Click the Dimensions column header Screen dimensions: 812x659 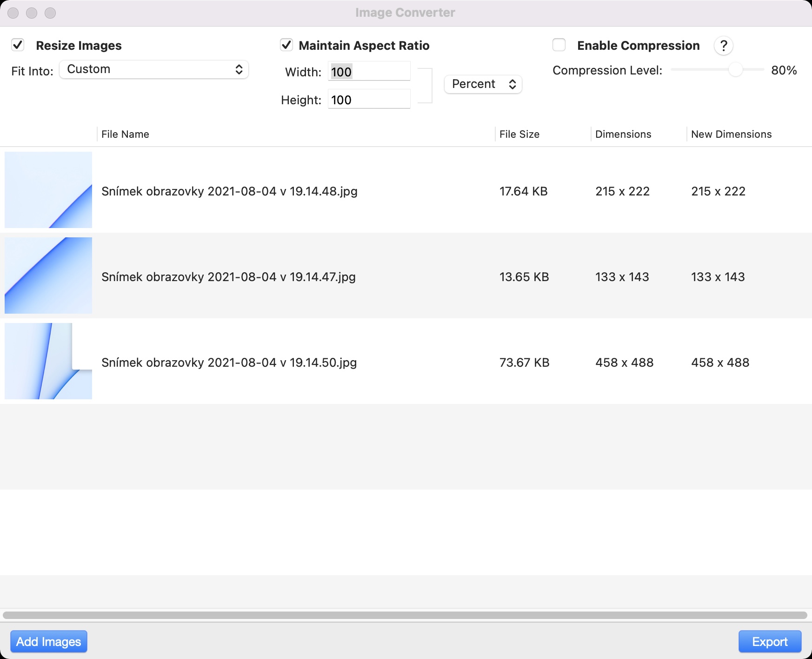[623, 134]
